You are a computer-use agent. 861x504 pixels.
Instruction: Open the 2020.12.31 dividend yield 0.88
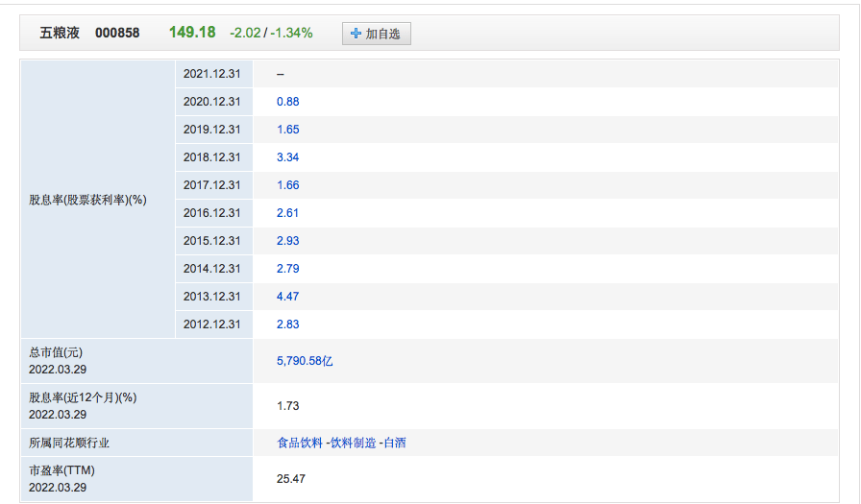click(x=287, y=102)
